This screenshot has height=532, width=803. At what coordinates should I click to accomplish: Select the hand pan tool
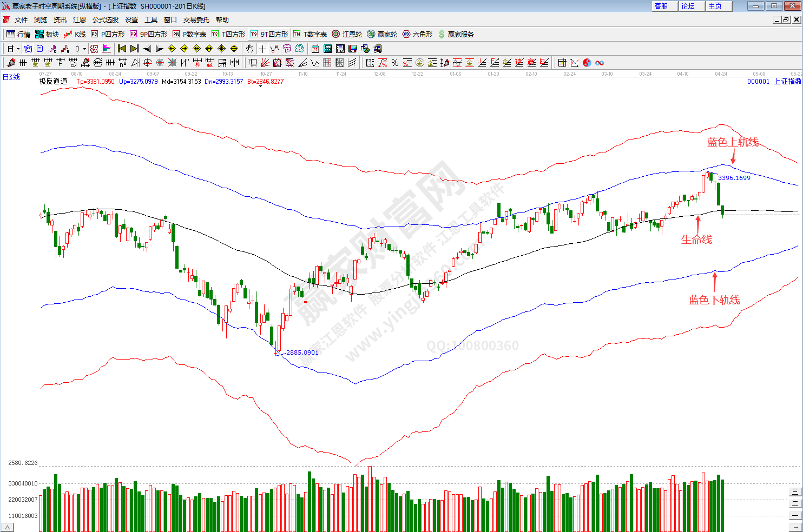click(x=249, y=49)
